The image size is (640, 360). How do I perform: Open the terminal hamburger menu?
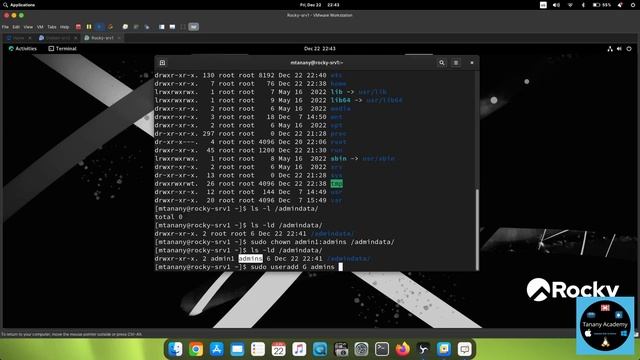(456, 63)
